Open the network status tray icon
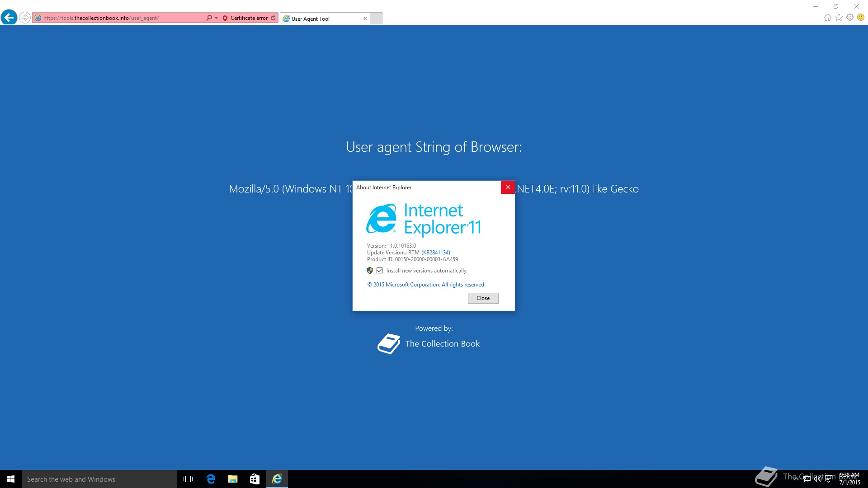 pyautogui.click(x=807, y=479)
